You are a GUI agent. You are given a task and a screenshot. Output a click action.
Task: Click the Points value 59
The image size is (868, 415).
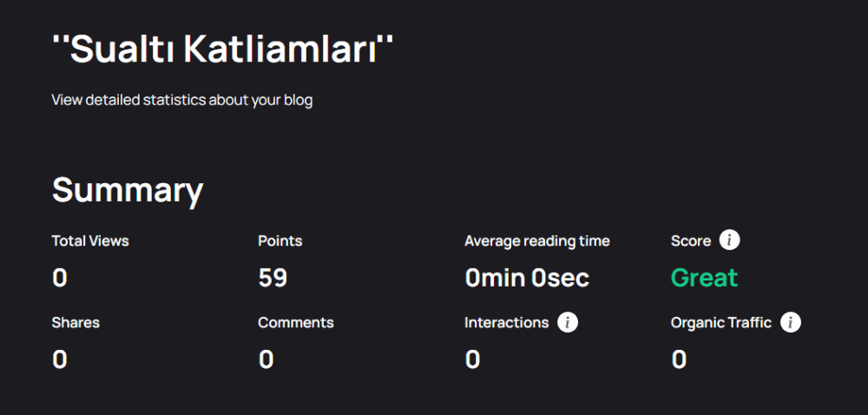pos(273,279)
